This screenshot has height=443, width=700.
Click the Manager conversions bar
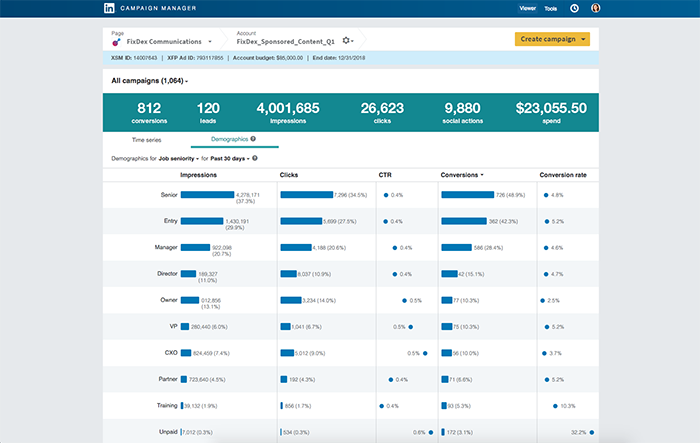pos(456,247)
